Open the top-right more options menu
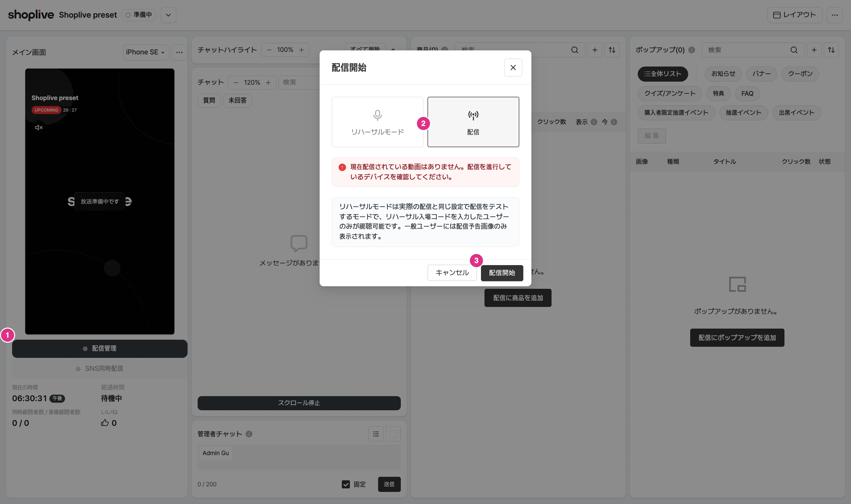 pyautogui.click(x=835, y=15)
